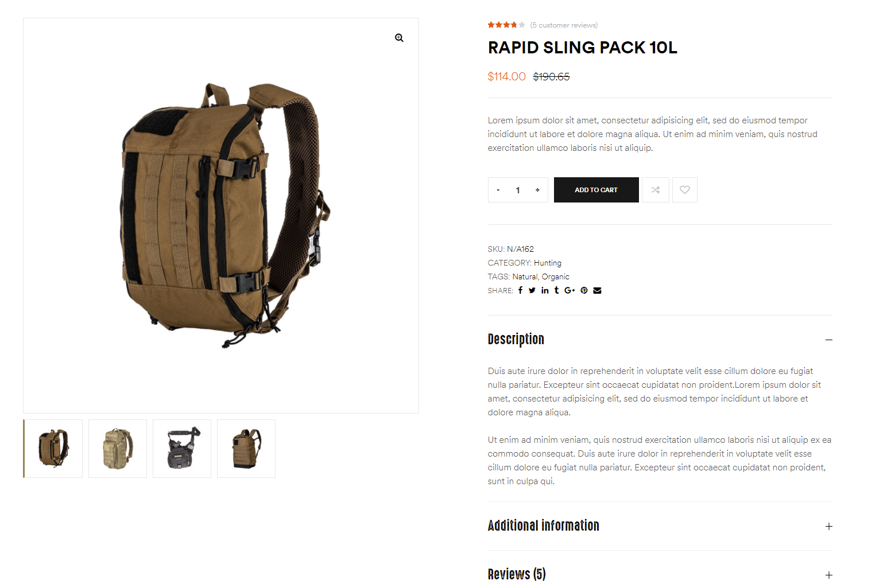Select the beige backpack thumbnail
Viewport: 891px width, 588px height.
(118, 449)
